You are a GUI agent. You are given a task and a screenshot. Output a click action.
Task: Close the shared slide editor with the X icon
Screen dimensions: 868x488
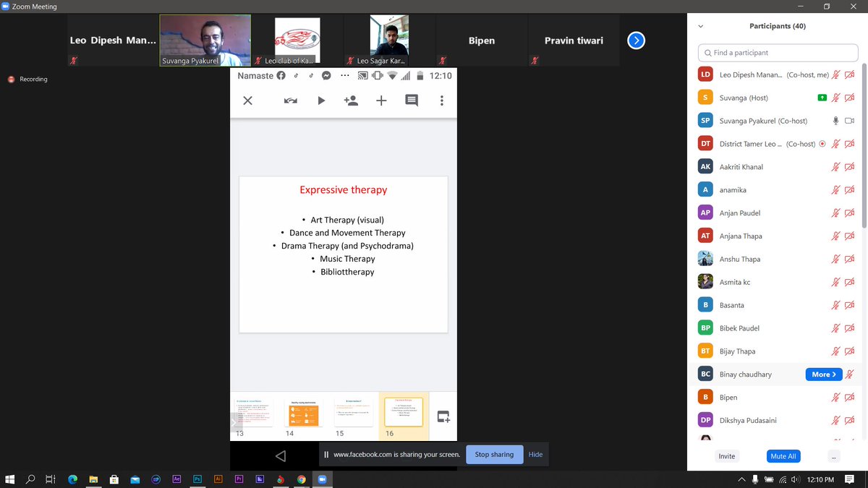click(247, 100)
